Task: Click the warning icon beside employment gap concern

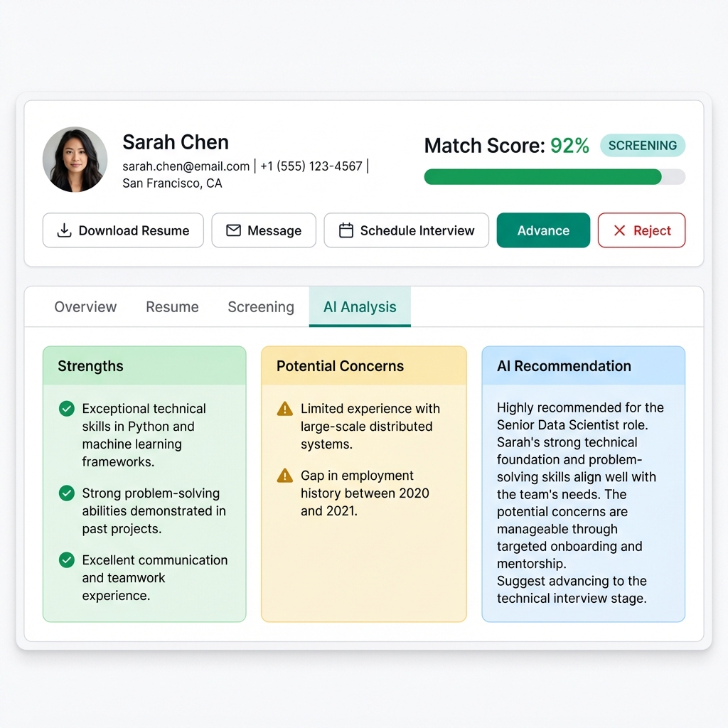Action: [x=285, y=476]
